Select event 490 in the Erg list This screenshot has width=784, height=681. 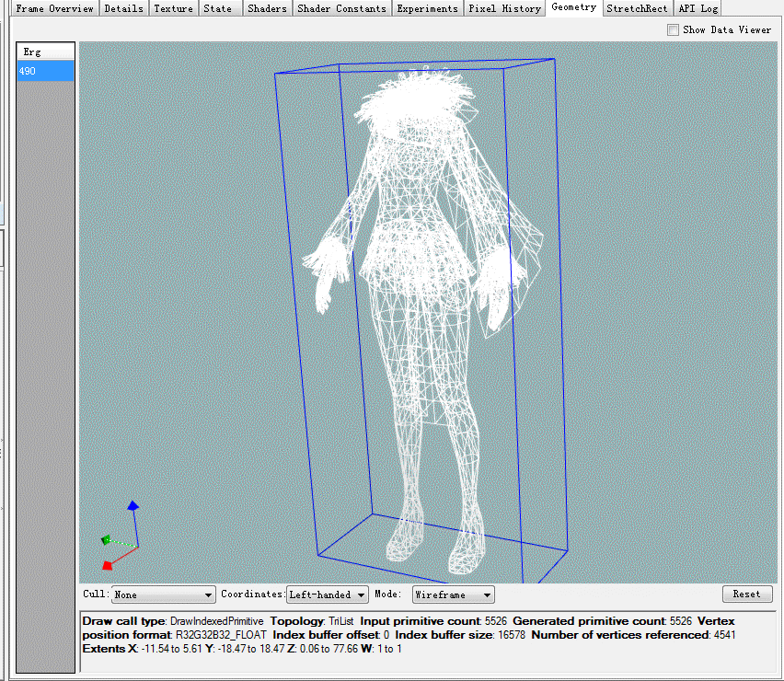tap(45, 71)
